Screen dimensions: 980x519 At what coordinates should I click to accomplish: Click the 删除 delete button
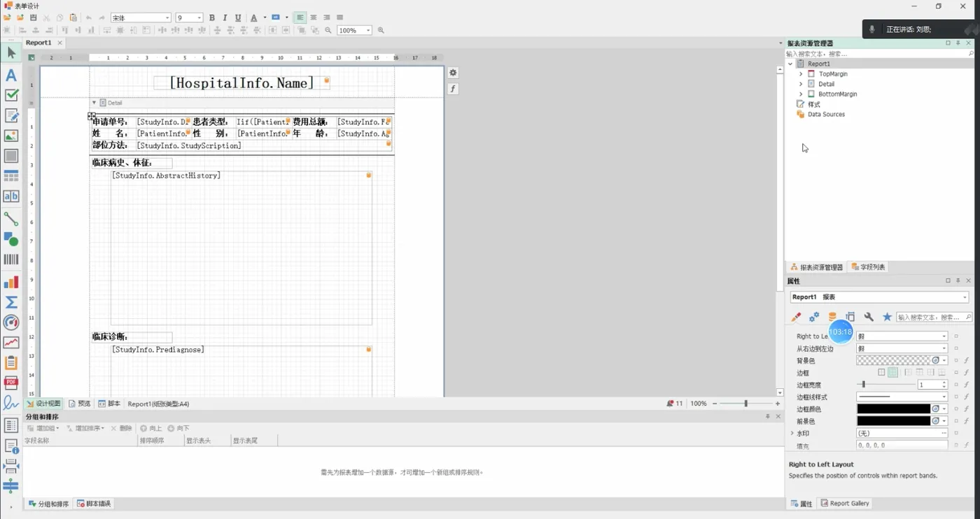pos(121,428)
